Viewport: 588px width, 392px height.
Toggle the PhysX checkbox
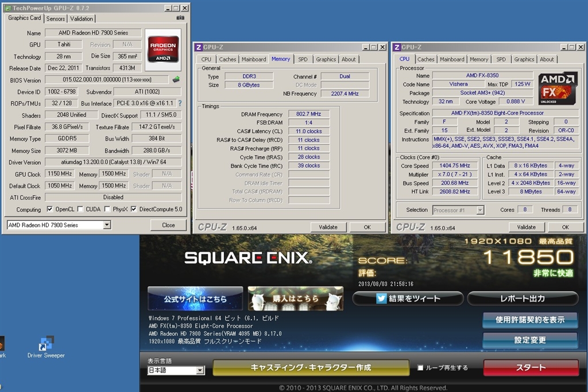pyautogui.click(x=107, y=209)
